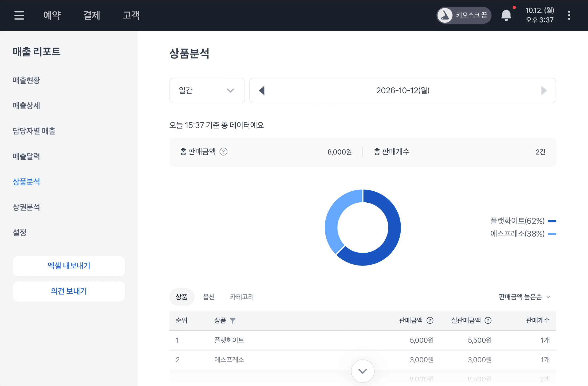Click the 플랫화이트(62%) legend label
This screenshot has height=386, width=588.
[517, 221]
